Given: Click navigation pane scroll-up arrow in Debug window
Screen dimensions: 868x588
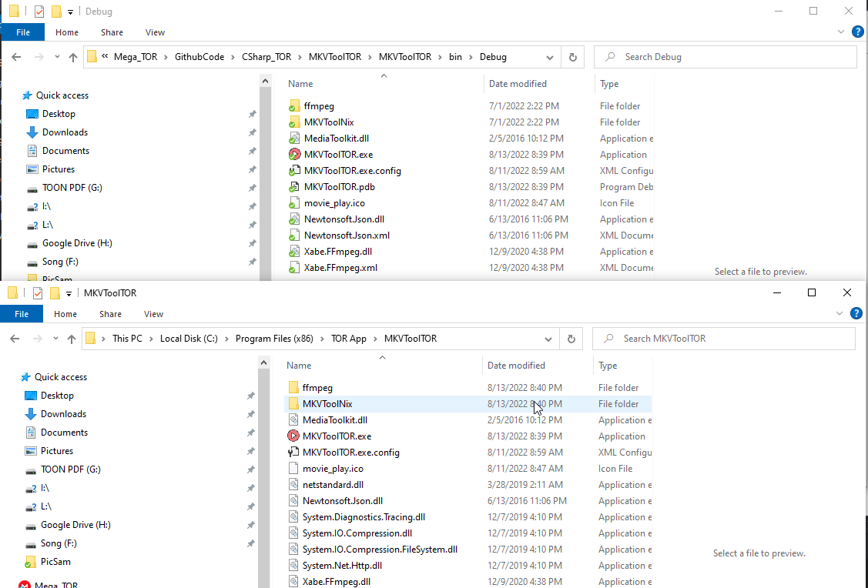Looking at the screenshot, I should click(x=265, y=82).
